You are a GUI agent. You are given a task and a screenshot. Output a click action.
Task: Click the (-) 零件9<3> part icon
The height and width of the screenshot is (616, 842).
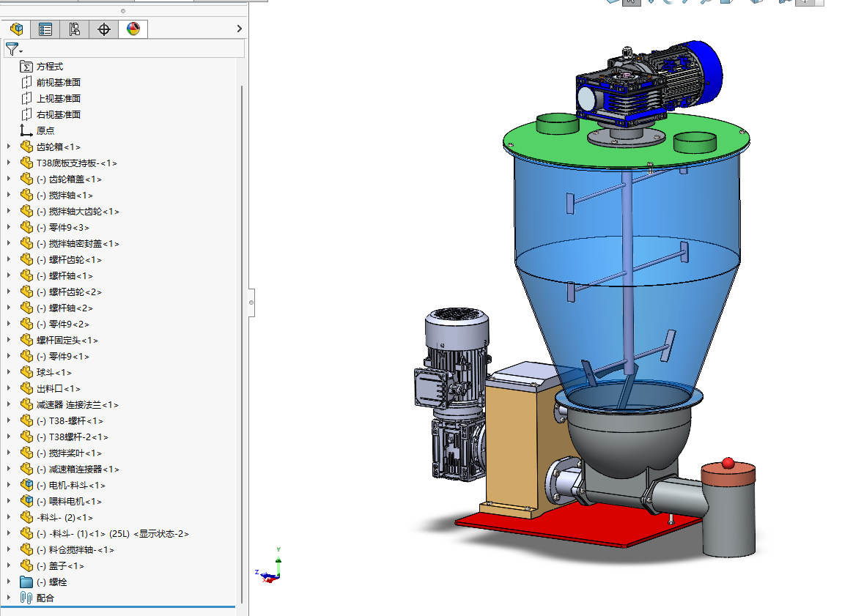[x=26, y=227]
